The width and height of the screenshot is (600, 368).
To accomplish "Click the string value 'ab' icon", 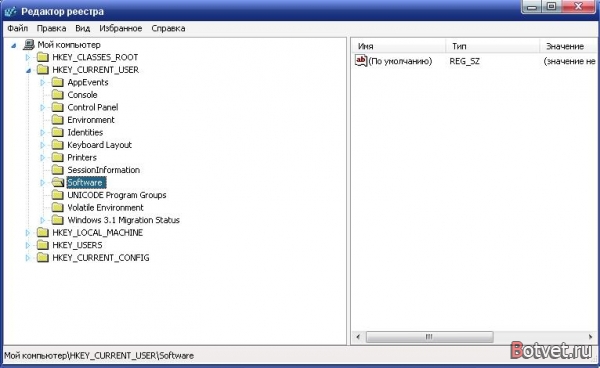I will 361,61.
